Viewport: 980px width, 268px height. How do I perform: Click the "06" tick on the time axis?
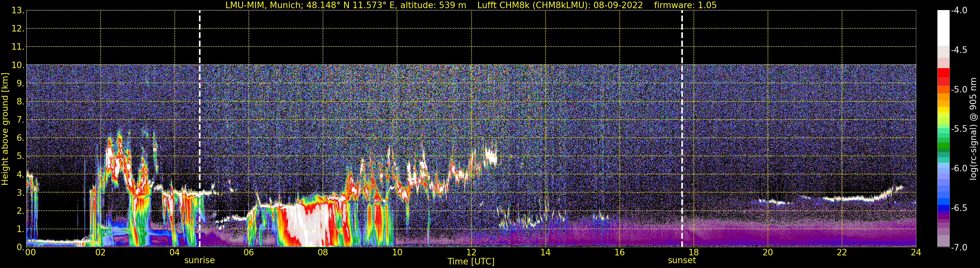[x=249, y=252]
